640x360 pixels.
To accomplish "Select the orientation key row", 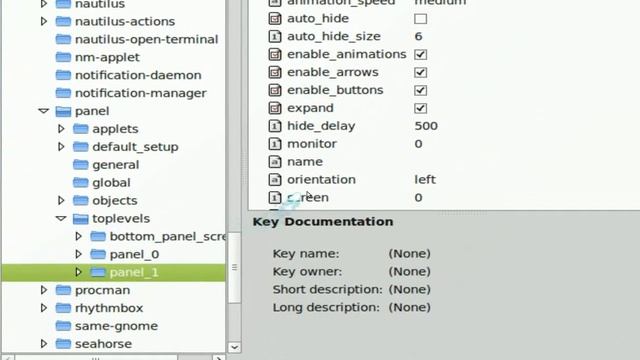I will [444, 180].
